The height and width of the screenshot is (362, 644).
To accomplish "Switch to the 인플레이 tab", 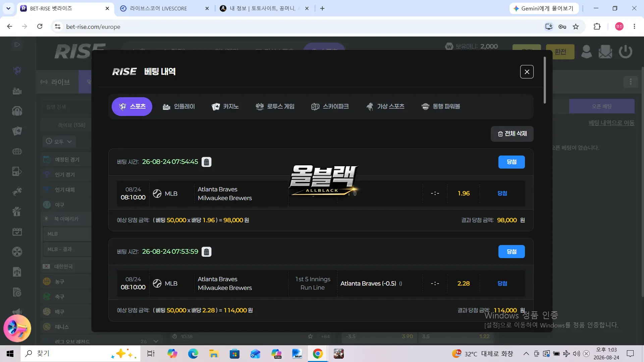I will click(x=178, y=107).
